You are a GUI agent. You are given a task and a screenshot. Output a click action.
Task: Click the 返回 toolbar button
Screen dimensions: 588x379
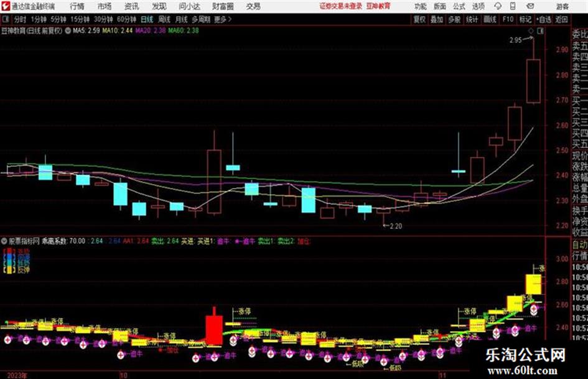pyautogui.click(x=561, y=19)
